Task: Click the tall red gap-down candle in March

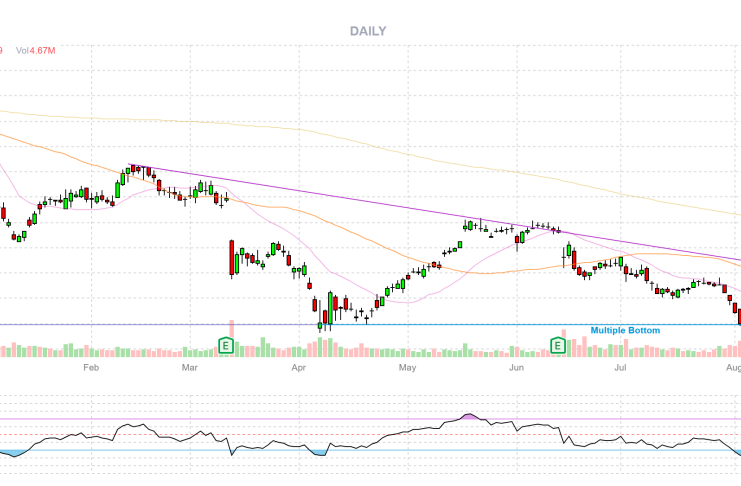Action: (x=232, y=258)
